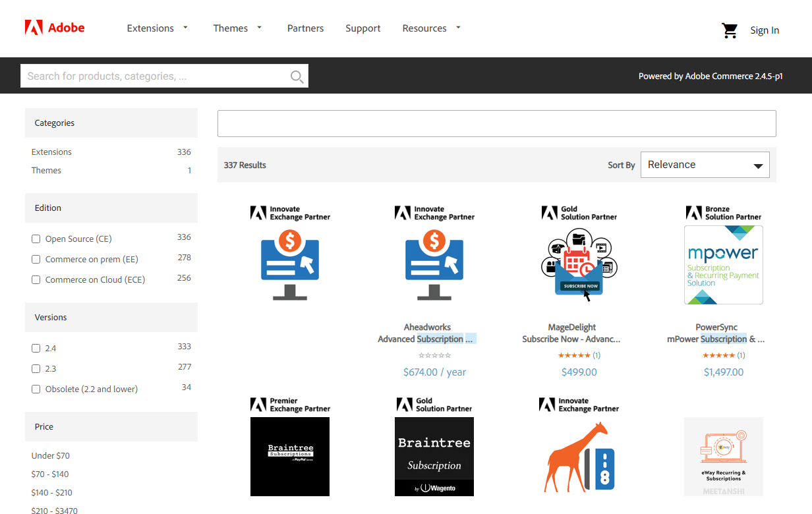Click the search magnifier icon
Image resolution: width=812 pixels, height=514 pixels.
(x=297, y=76)
